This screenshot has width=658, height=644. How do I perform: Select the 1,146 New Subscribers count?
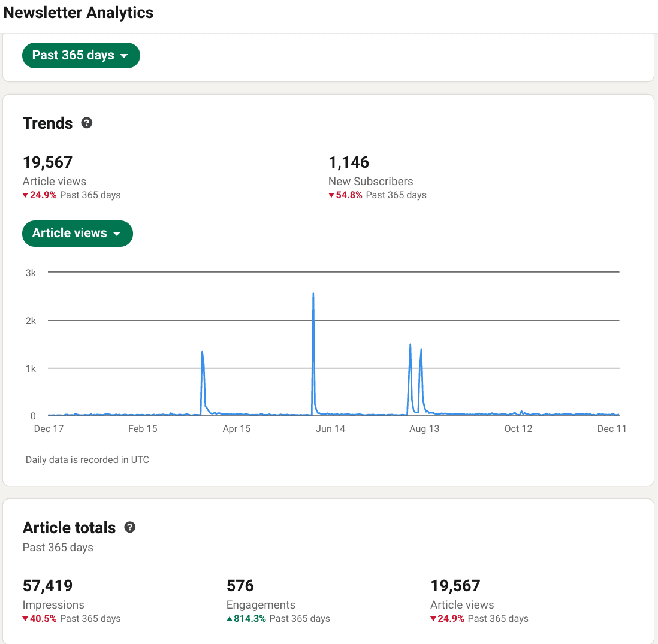pos(349,162)
